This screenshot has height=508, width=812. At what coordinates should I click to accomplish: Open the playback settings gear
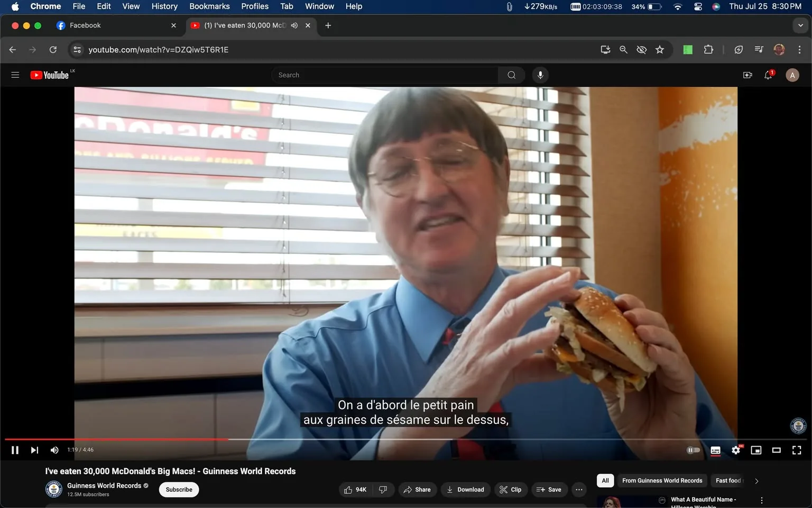point(735,450)
